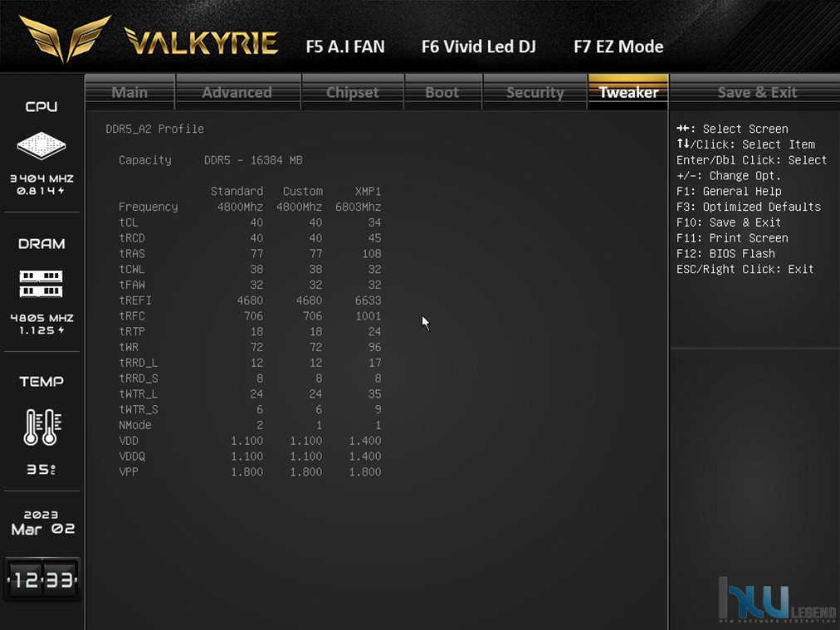Switch to F7 EZ Mode

point(618,46)
